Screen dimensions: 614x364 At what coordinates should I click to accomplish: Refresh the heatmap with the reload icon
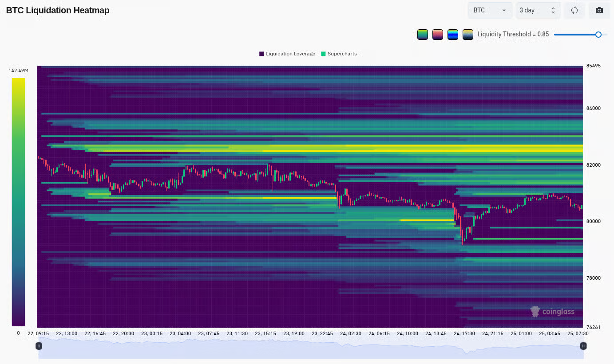(574, 10)
